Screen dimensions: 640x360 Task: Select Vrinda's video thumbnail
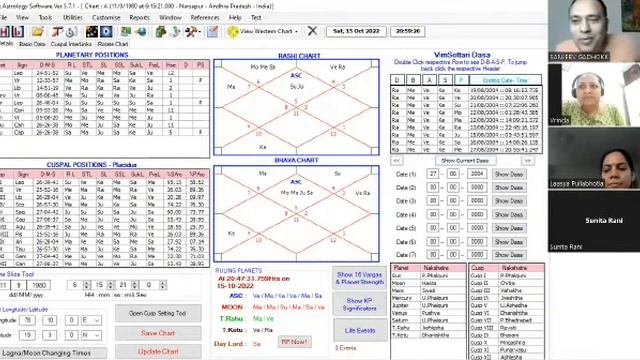(594, 95)
